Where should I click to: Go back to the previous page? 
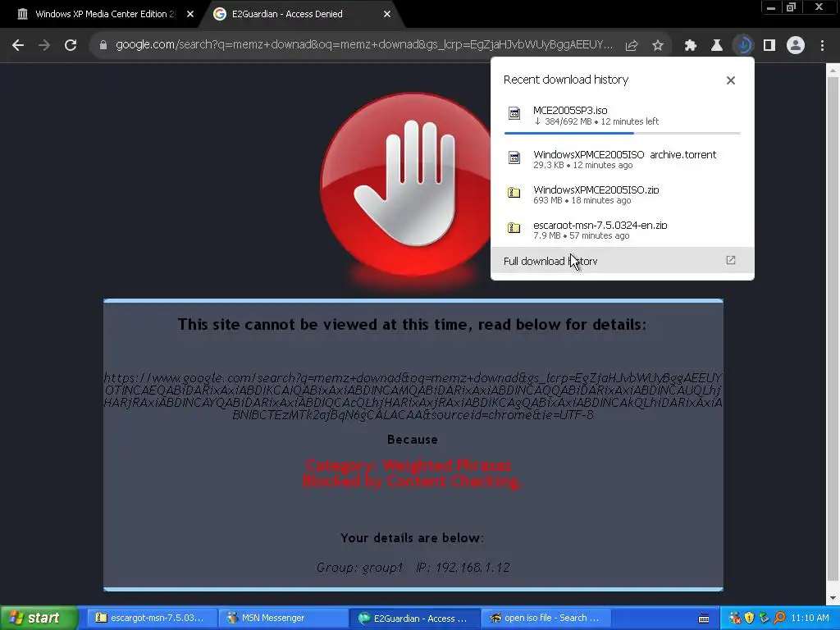[x=18, y=45]
